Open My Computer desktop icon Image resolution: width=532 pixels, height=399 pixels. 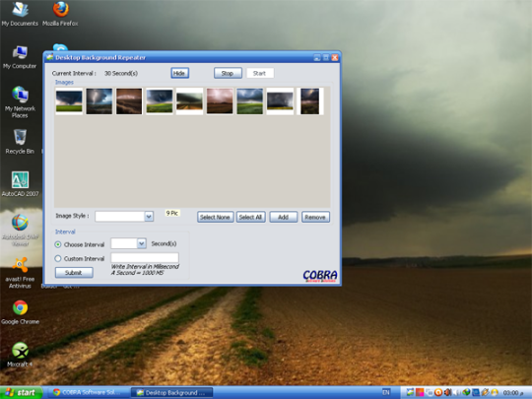(20, 57)
